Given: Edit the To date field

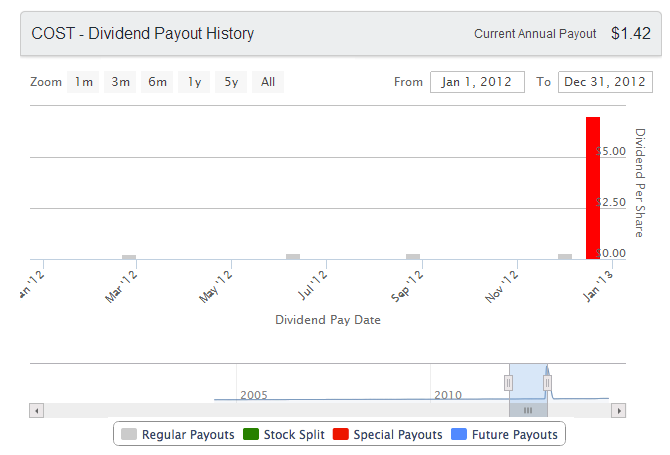Looking at the screenshot, I should pos(605,82).
